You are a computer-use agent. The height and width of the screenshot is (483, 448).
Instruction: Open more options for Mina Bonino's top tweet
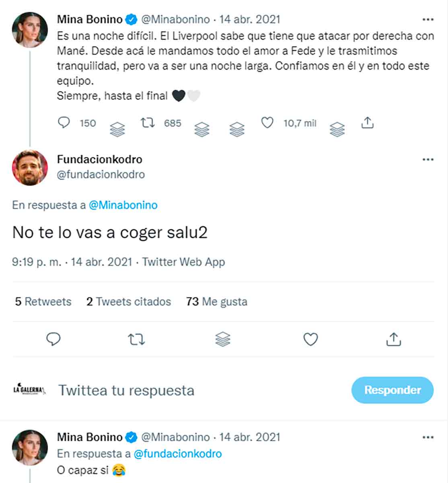point(428,19)
